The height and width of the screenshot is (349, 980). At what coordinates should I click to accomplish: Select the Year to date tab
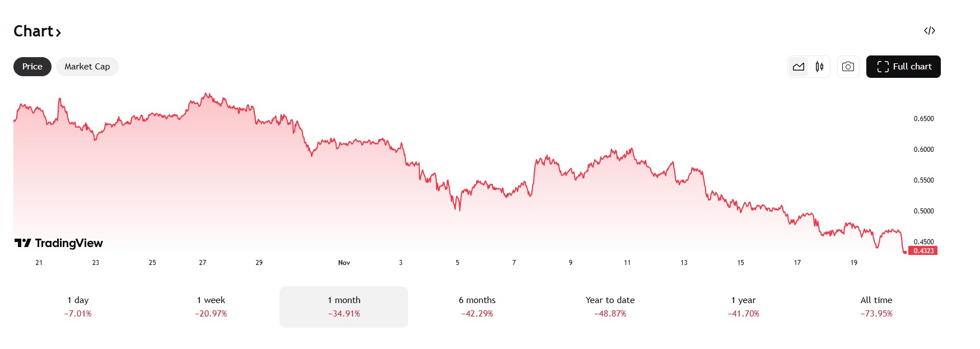tap(609, 306)
